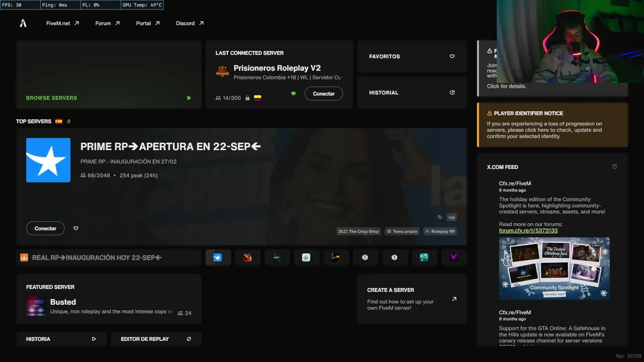Click the history clock icon in Historial

click(x=452, y=93)
